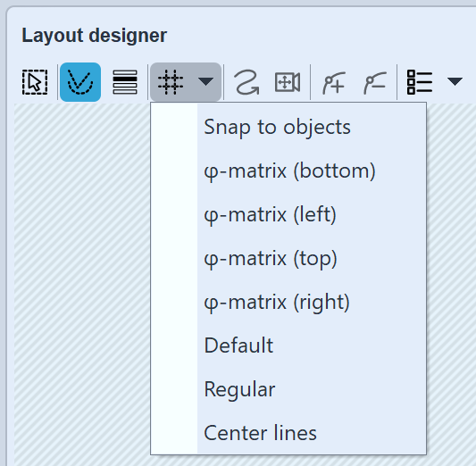Choose Center lines option

pos(288,433)
